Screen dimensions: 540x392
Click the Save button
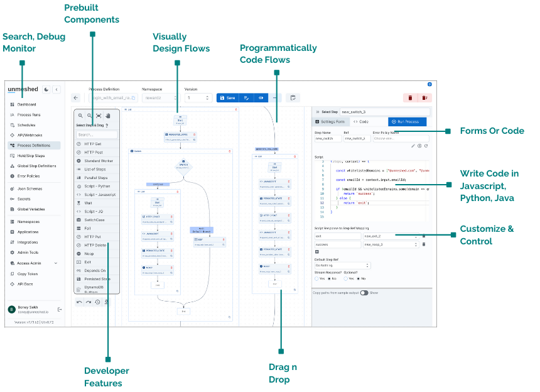click(227, 98)
